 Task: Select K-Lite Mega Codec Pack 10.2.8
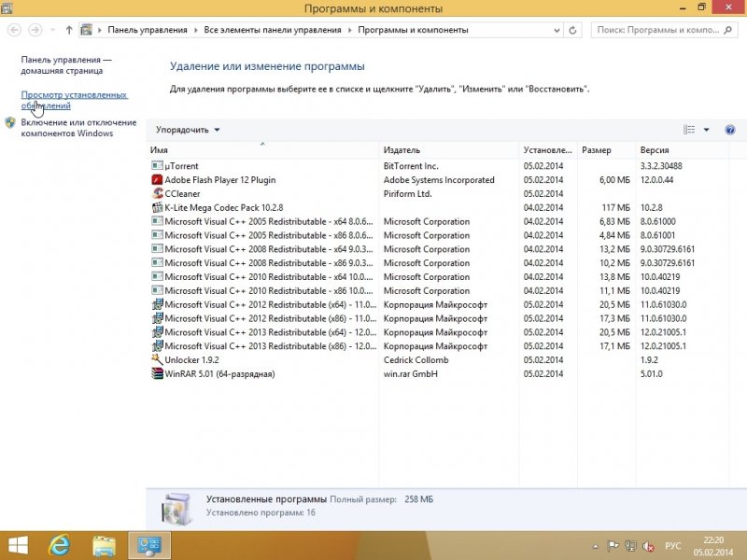click(223, 207)
